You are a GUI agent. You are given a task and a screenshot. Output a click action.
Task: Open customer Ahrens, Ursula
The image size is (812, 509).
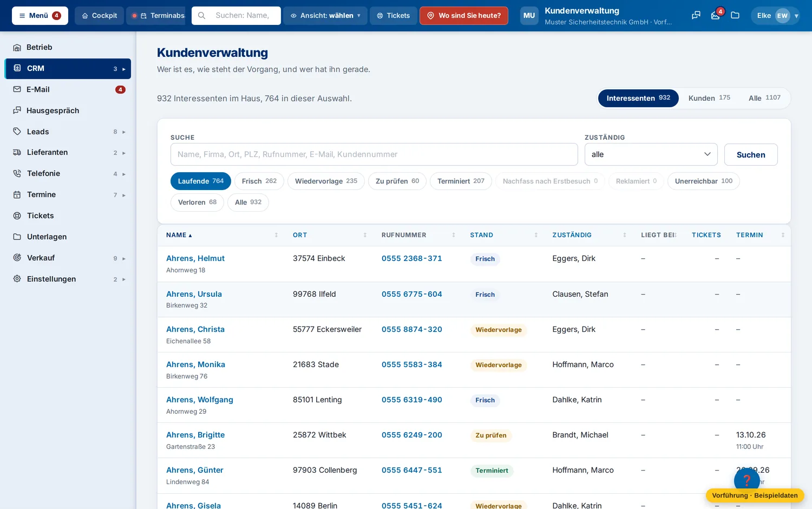click(194, 294)
